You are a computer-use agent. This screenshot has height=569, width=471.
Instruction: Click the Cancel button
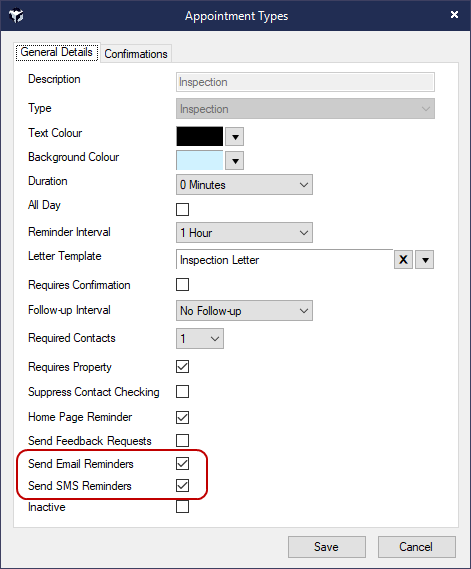click(x=416, y=547)
